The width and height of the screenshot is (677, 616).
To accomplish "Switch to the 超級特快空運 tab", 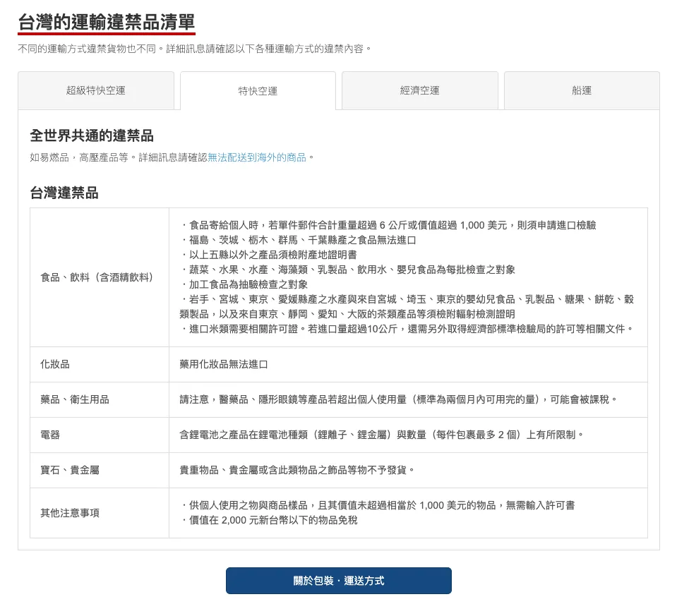I will point(96,90).
